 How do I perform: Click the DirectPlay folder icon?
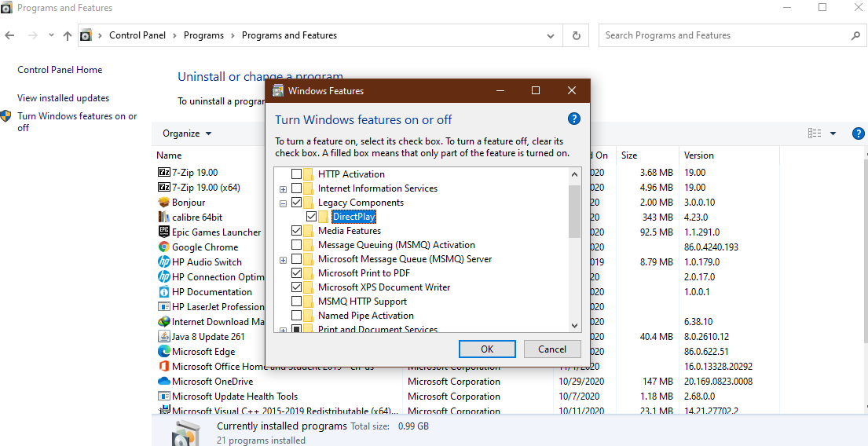(x=324, y=217)
